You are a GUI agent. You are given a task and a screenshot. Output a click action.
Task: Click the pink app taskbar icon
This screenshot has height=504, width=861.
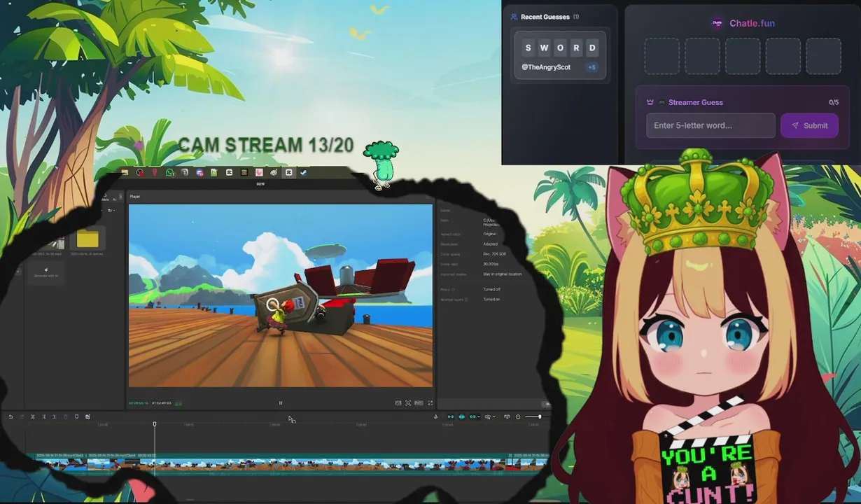point(259,172)
